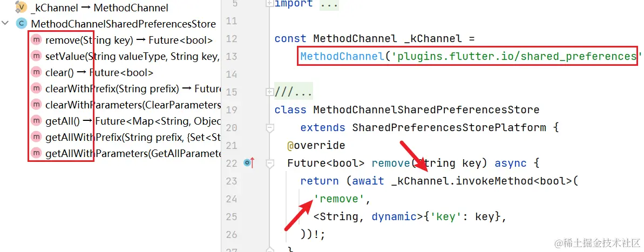
Task: Click the clearWithPrefix method icon
Action: coord(36,88)
